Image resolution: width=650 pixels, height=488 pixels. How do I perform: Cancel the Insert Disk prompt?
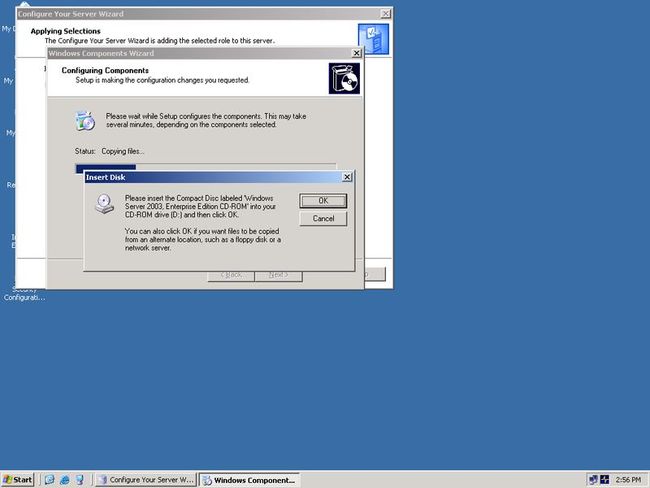(323, 219)
